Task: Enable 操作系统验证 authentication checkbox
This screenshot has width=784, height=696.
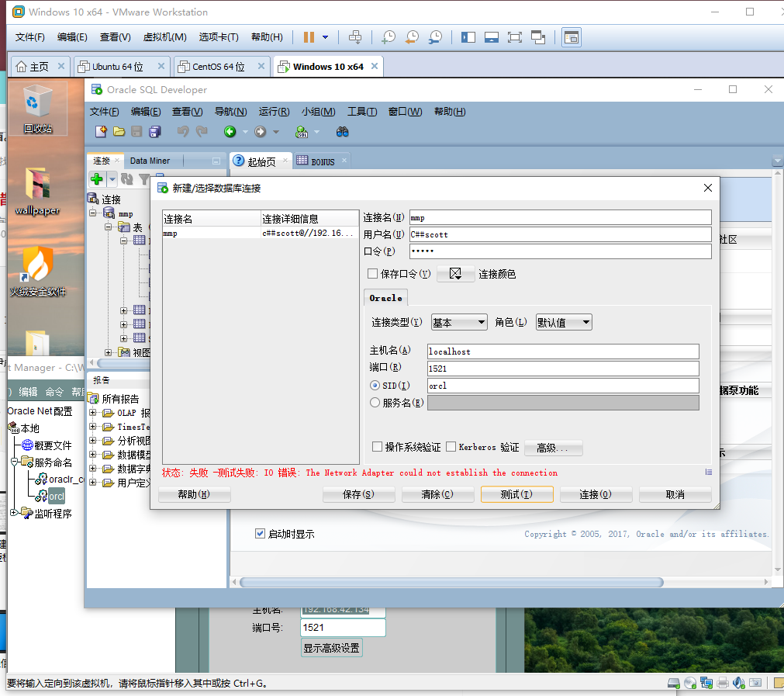Action: pyautogui.click(x=378, y=446)
